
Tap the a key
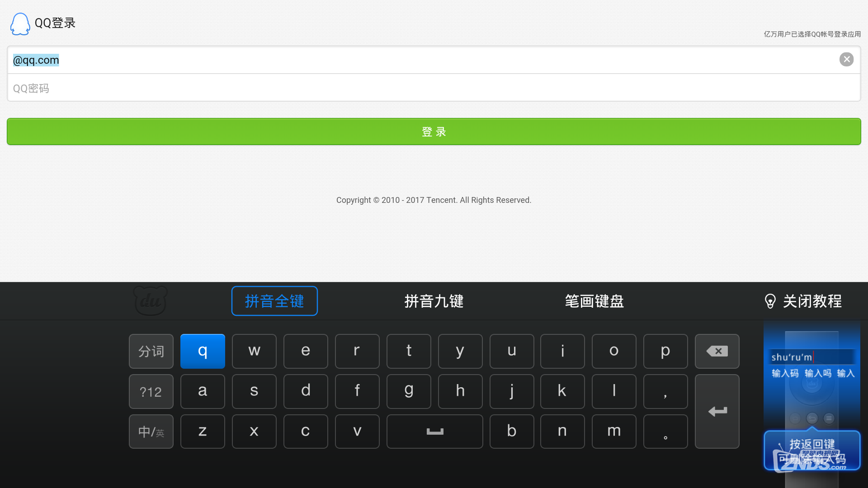(x=203, y=391)
